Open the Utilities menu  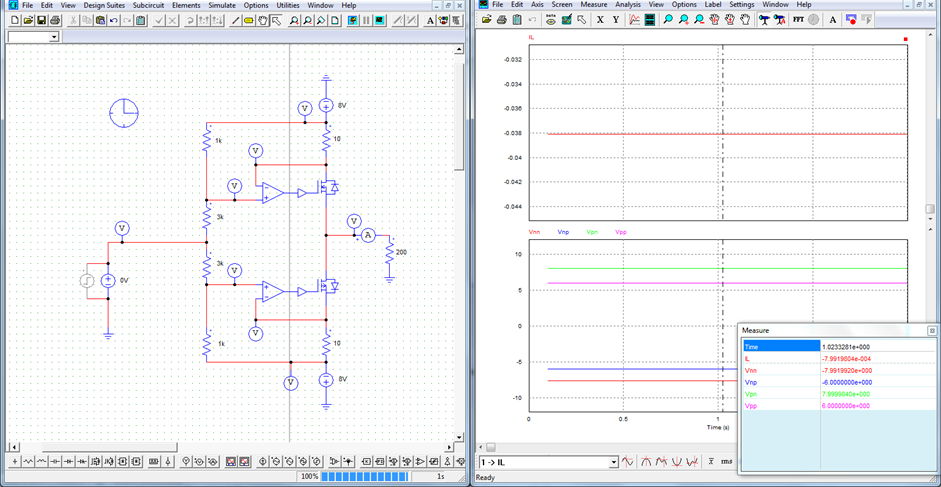[287, 5]
